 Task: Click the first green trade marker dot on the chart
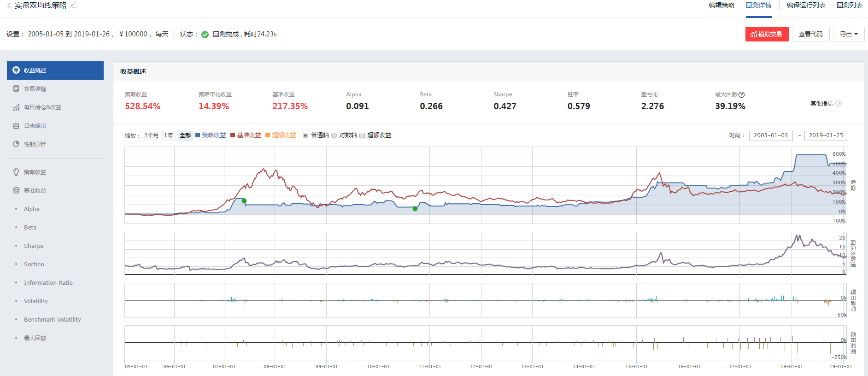coord(244,201)
